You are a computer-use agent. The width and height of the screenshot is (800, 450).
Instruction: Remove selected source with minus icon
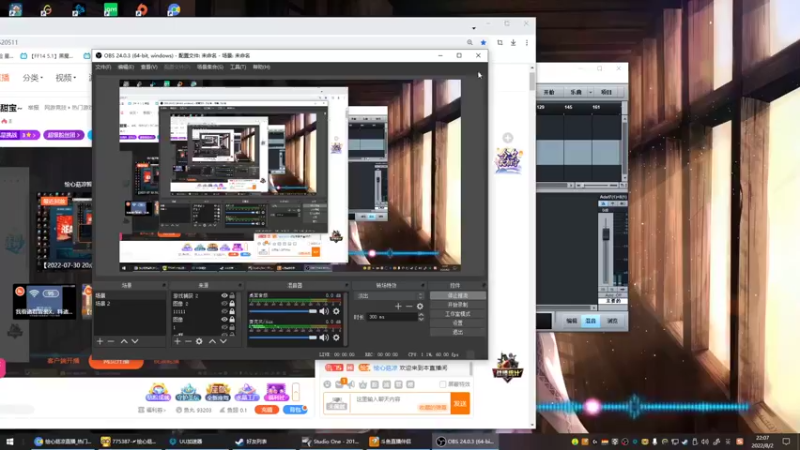pyautogui.click(x=188, y=341)
